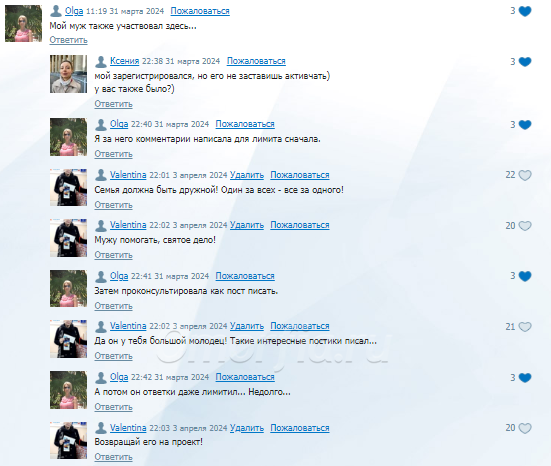Click user icon next to Ксения's name
Screen dimensions: 551x466
(x=101, y=62)
